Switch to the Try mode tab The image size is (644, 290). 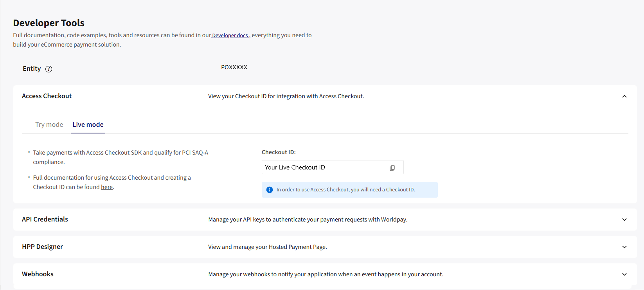49,124
